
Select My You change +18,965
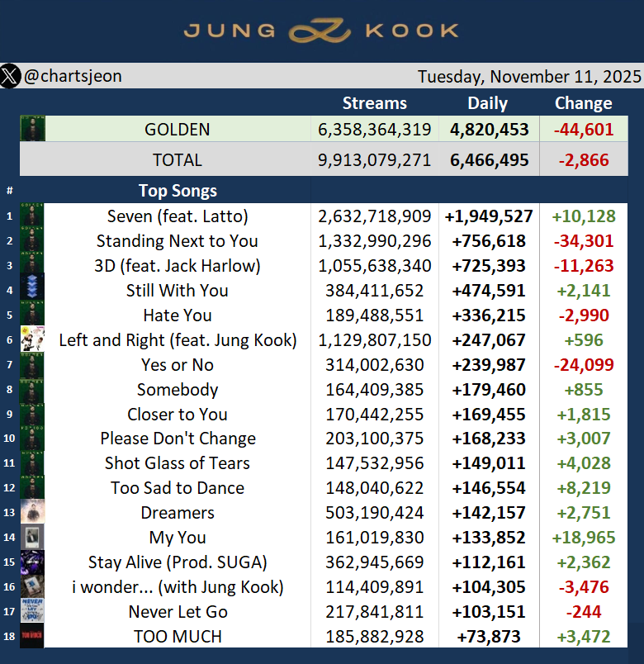[x=584, y=538]
